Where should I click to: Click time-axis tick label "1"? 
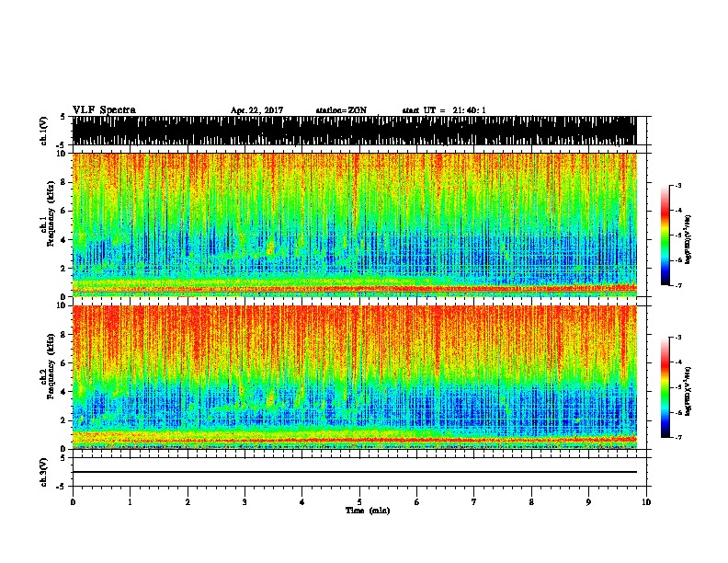coord(130,502)
